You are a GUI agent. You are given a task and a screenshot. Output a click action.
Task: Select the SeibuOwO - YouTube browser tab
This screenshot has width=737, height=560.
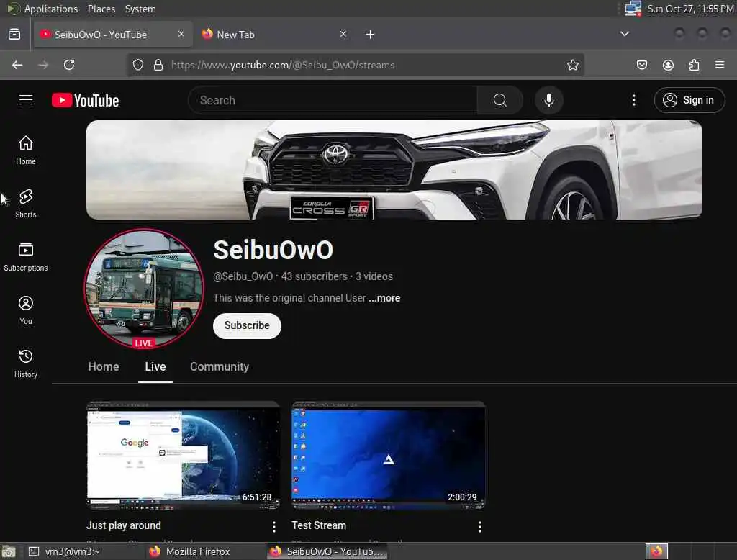(113, 35)
